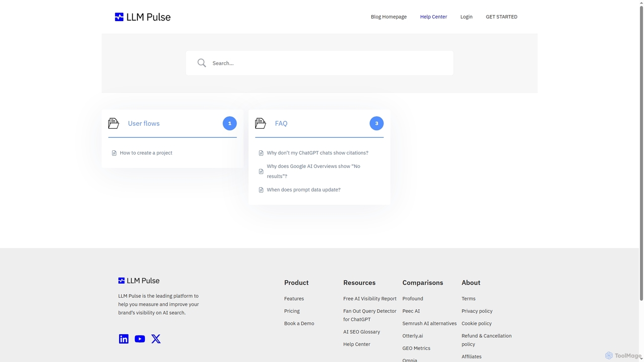Viewport: 644px width, 362px height.
Task: Open Why does Google AI Overviews show No results
Action: click(x=313, y=171)
